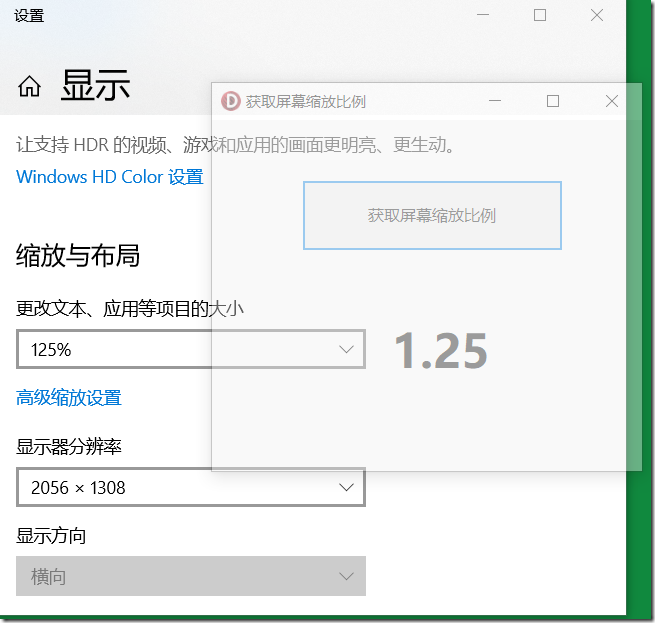655x623 pixels.
Task: Click the red D app icon in overlay title bar
Action: (231, 101)
